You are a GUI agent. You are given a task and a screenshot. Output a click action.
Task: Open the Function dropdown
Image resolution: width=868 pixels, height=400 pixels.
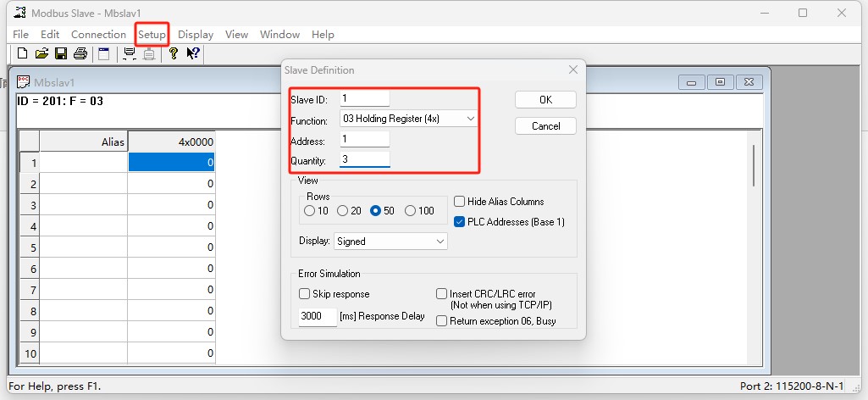[408, 119]
